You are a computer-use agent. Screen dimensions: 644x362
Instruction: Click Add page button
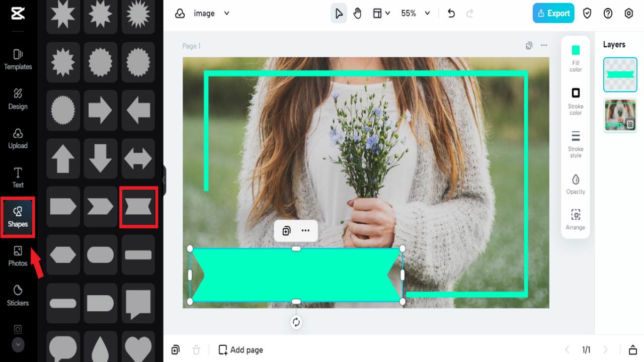pos(240,350)
